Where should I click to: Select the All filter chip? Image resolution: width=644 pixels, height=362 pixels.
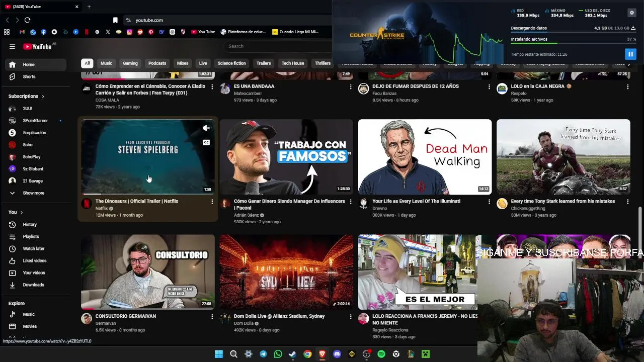coord(87,63)
